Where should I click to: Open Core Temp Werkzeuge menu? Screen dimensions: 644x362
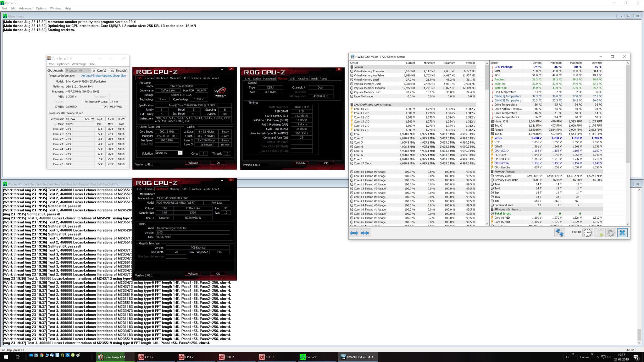pyautogui.click(x=79, y=64)
